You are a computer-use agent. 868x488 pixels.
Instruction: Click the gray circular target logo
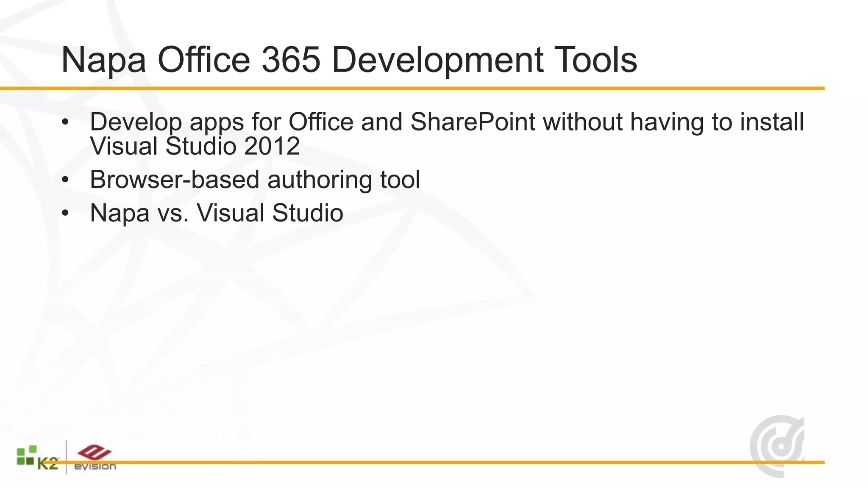tap(777, 446)
